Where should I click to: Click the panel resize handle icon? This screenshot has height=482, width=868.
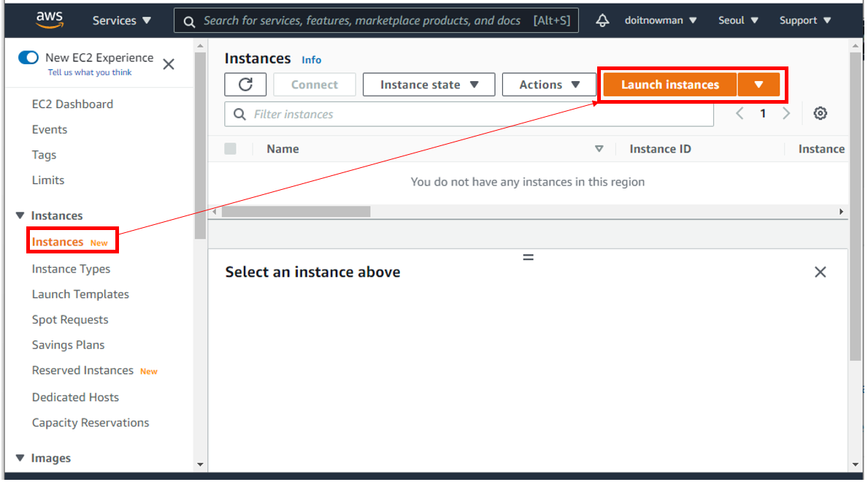(528, 257)
